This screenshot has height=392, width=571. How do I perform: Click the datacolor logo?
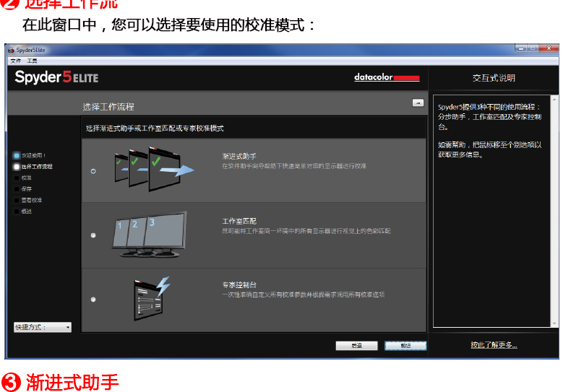[387, 77]
